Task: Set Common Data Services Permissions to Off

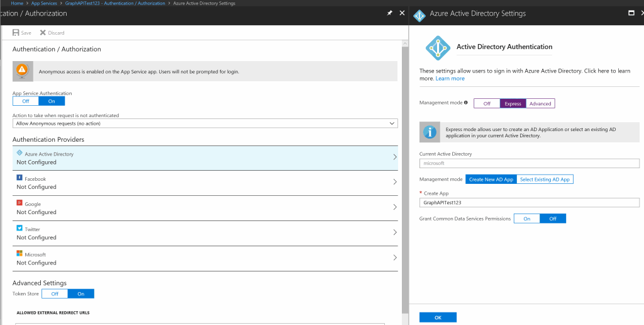Action: (x=553, y=219)
